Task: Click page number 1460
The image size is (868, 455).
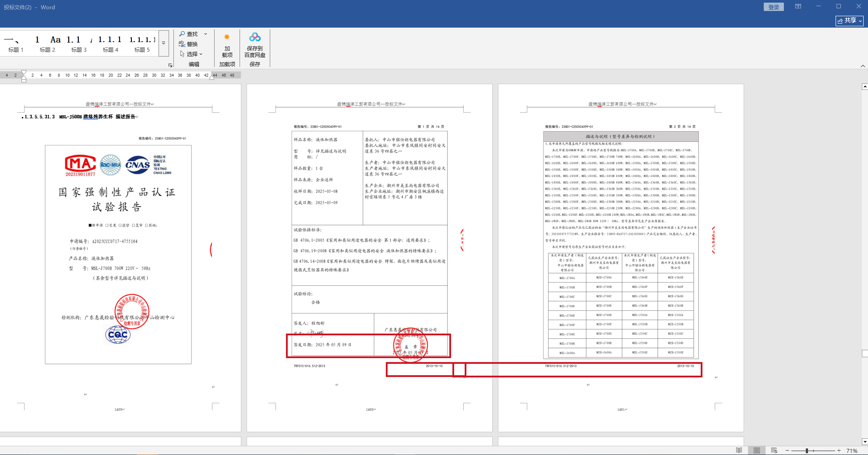Action: 370,409
